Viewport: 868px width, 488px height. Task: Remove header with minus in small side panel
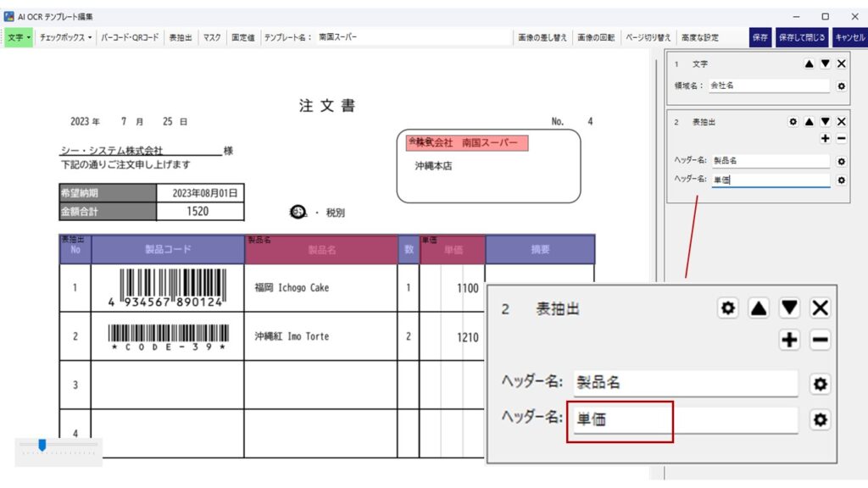pos(842,138)
